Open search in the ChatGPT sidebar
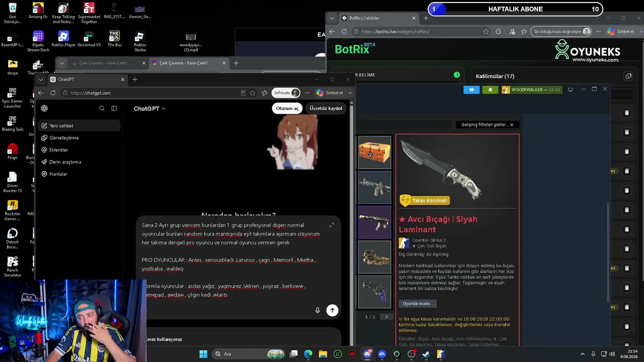This screenshot has width=644, height=362. 102,108
